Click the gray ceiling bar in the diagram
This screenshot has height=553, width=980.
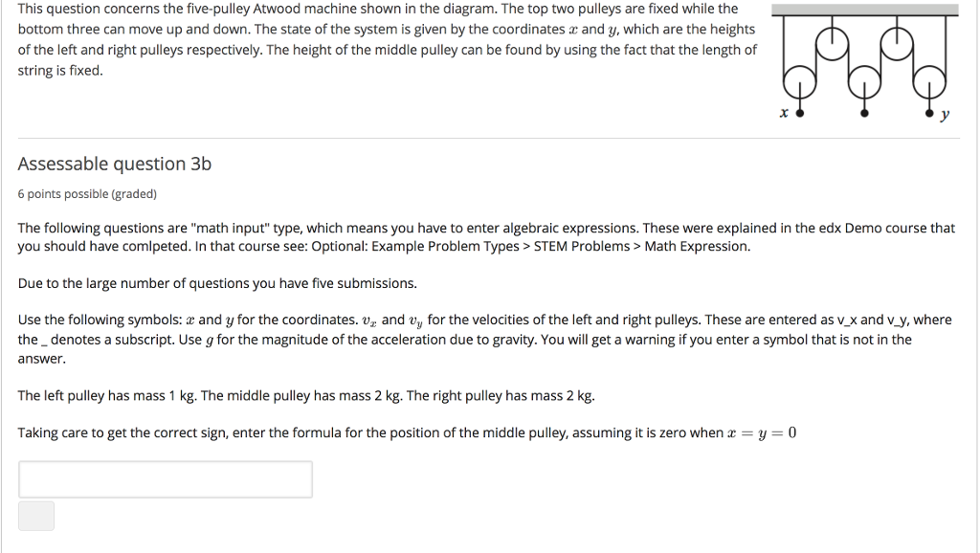coord(865,9)
